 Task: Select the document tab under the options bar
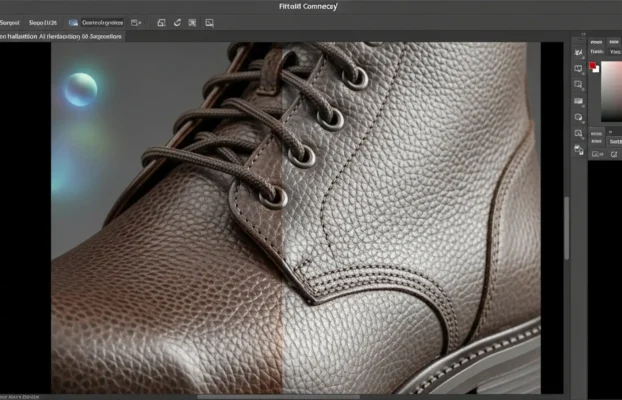pyautogui.click(x=63, y=37)
